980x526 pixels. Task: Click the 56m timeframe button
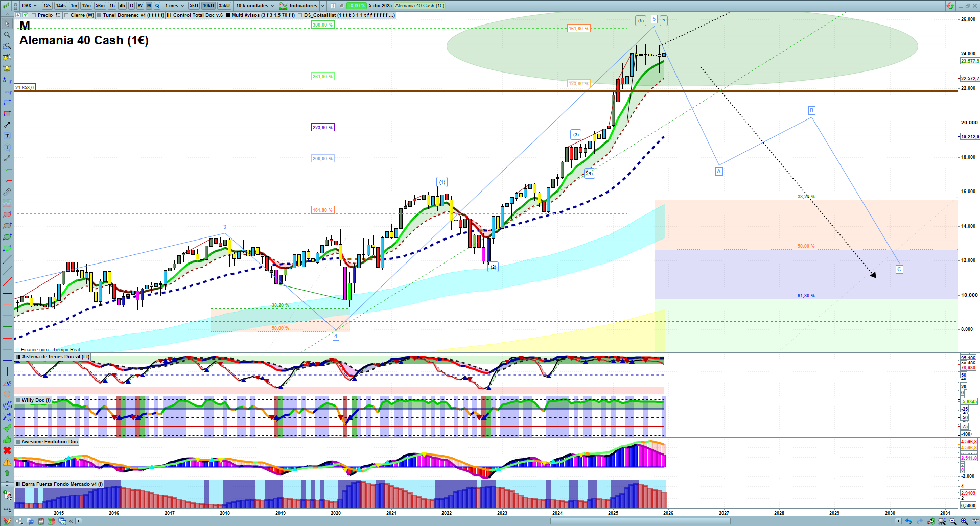click(100, 6)
